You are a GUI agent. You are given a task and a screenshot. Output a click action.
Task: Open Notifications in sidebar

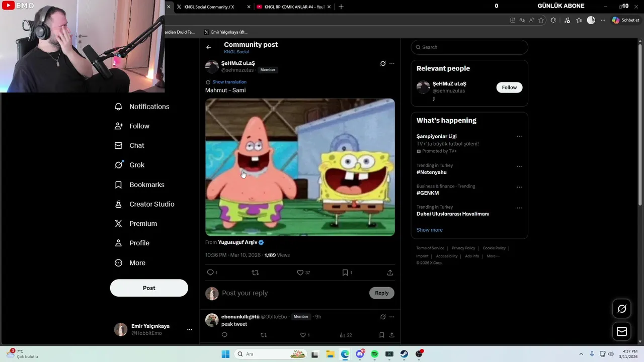point(142,107)
